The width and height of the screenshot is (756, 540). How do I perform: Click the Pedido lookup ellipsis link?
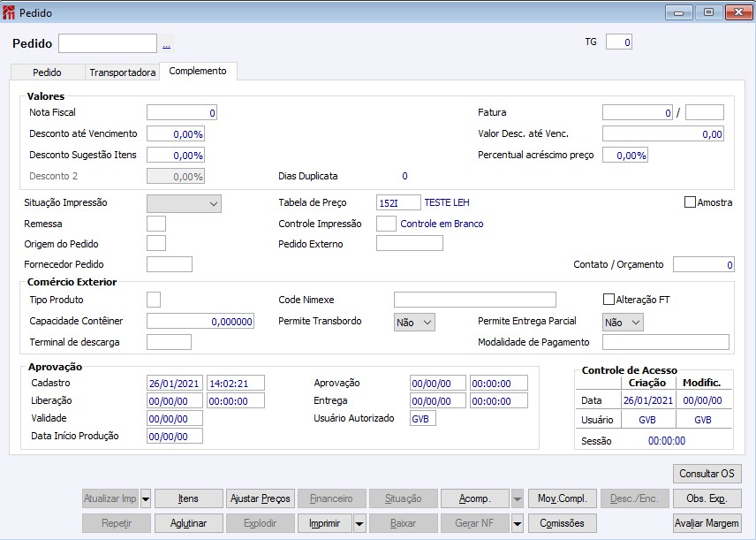pos(166,44)
